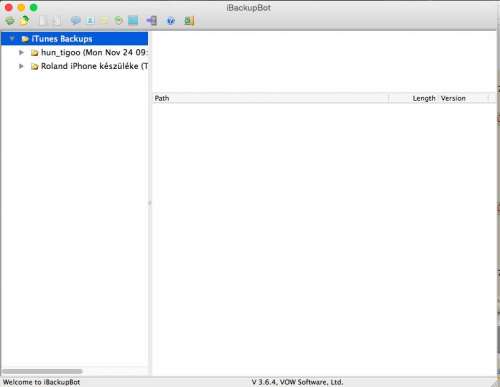Expand the hun_tigoo backup node
This screenshot has height=387, width=500.
click(21, 52)
